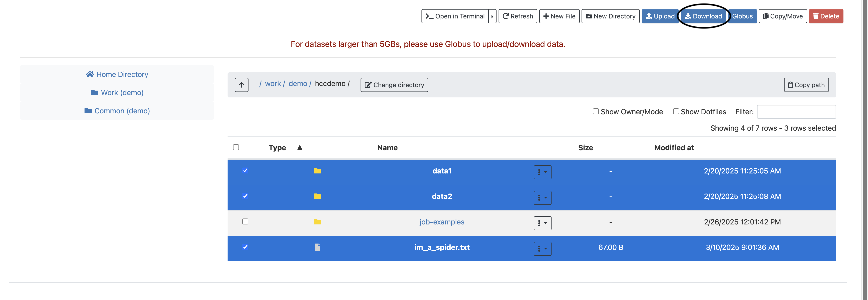
Task: Uncheck the data2 row checkbox
Action: click(x=245, y=196)
